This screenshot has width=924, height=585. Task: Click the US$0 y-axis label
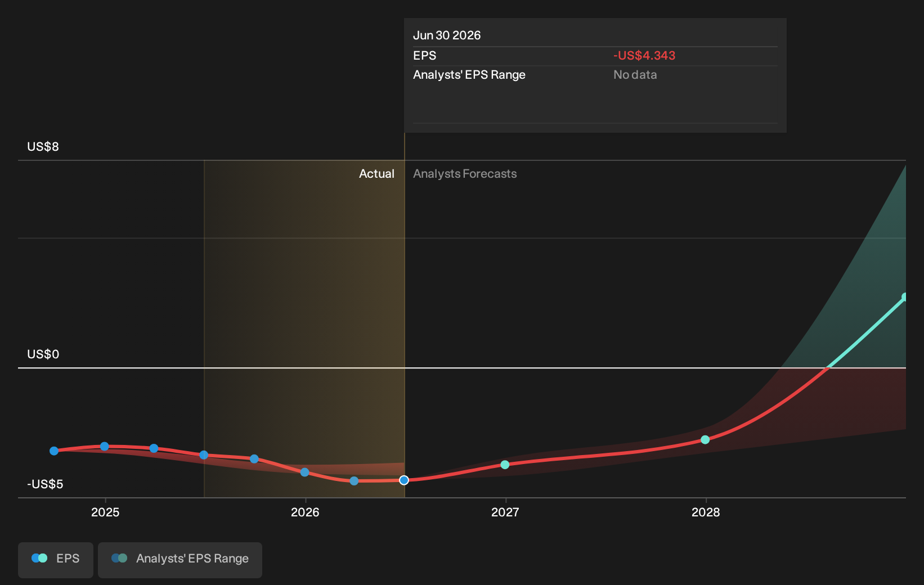pyautogui.click(x=43, y=354)
